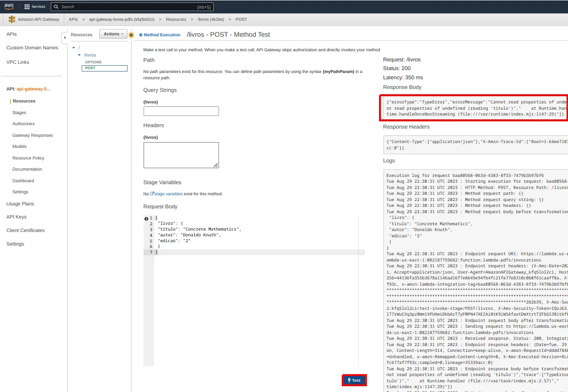Click the Response Body error text

476,108
